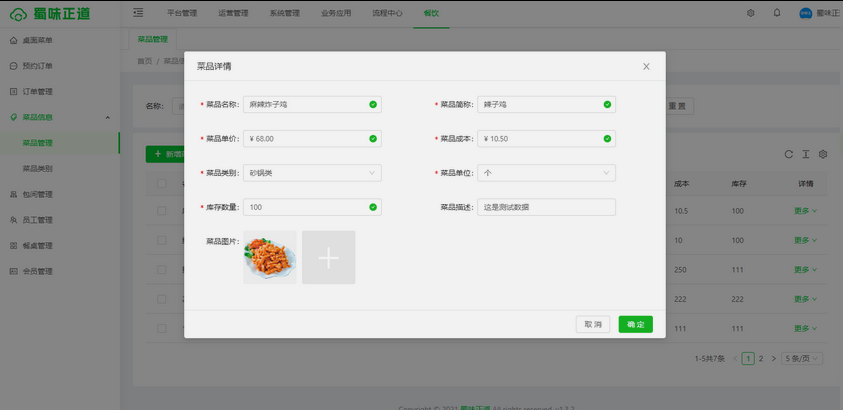Toggle the select-all checkbox in table header

162,184
